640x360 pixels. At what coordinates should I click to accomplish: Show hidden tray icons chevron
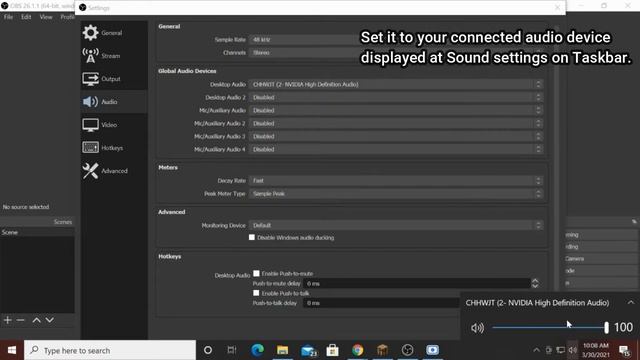pos(536,350)
